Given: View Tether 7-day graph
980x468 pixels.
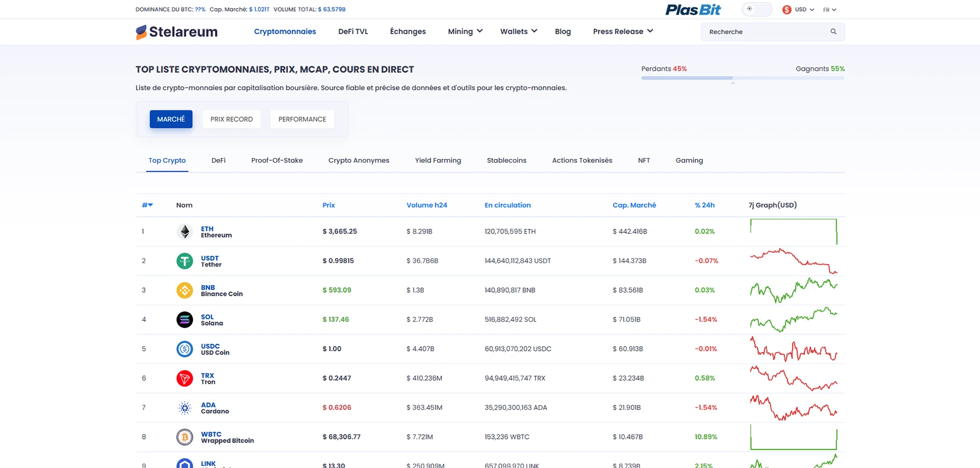Looking at the screenshot, I should [794, 261].
